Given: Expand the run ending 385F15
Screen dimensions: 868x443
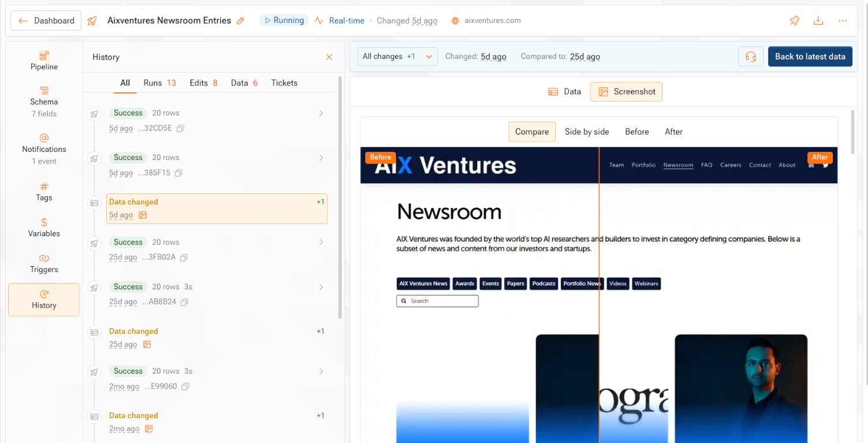Looking at the screenshot, I should [x=321, y=158].
